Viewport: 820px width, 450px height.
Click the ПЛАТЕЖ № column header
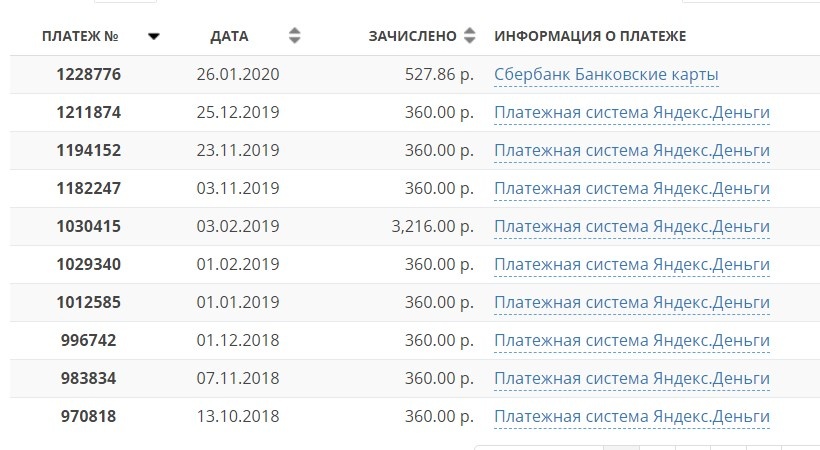(80, 36)
